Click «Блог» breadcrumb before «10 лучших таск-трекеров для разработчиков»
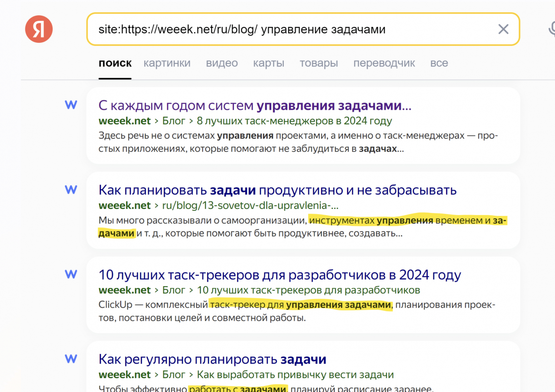Viewport: 555px width, 392px height. pos(174,290)
